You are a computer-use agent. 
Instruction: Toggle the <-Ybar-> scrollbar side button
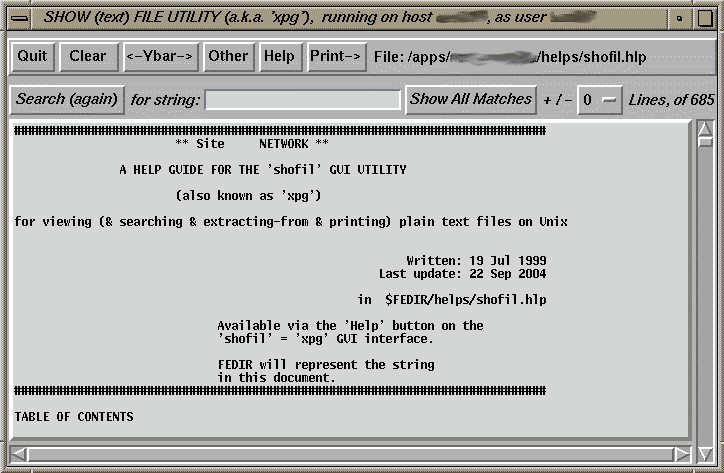tap(160, 57)
